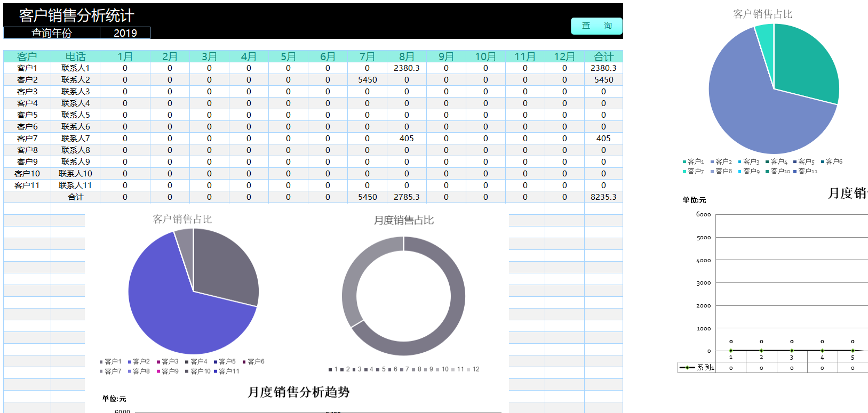Select the 客户11 row name cell
The image size is (868, 413).
[x=27, y=185]
